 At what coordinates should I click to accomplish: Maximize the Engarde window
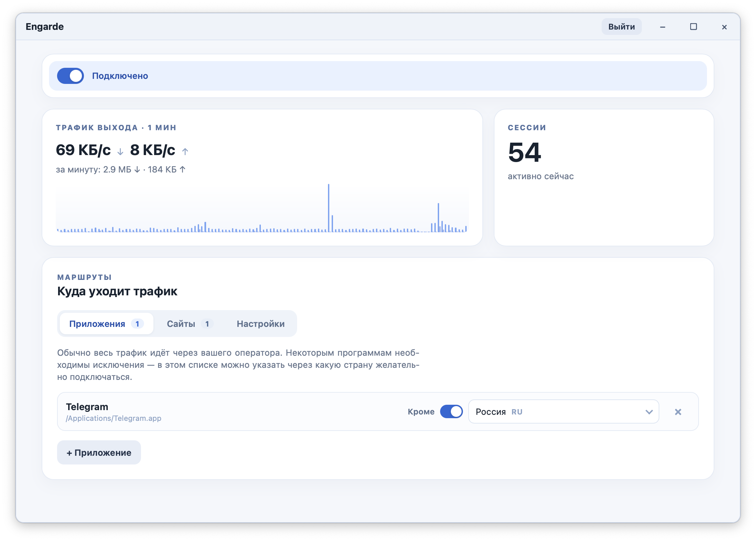coord(694,27)
